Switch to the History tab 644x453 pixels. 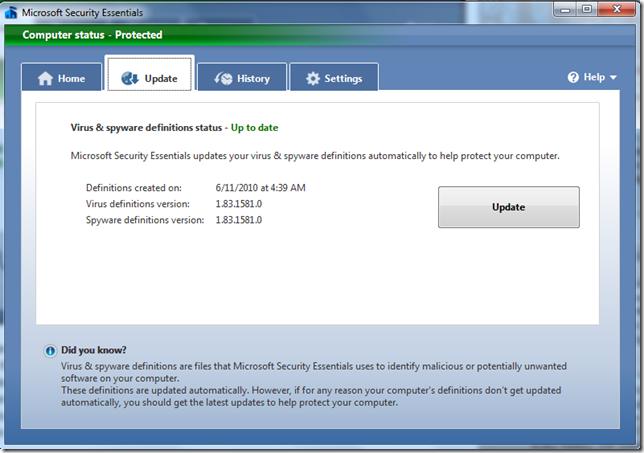coord(242,77)
